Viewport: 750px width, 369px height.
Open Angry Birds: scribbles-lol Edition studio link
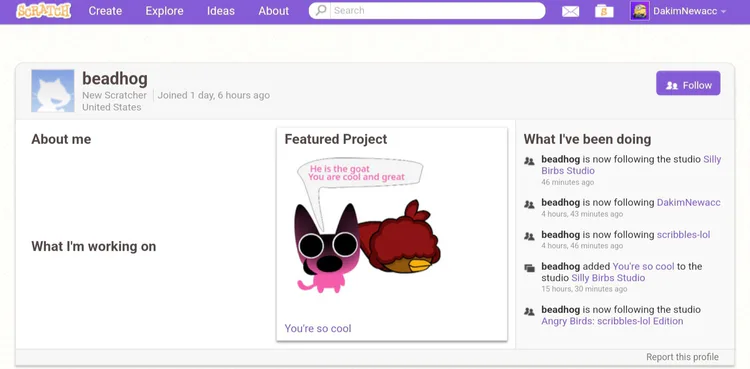click(x=612, y=321)
